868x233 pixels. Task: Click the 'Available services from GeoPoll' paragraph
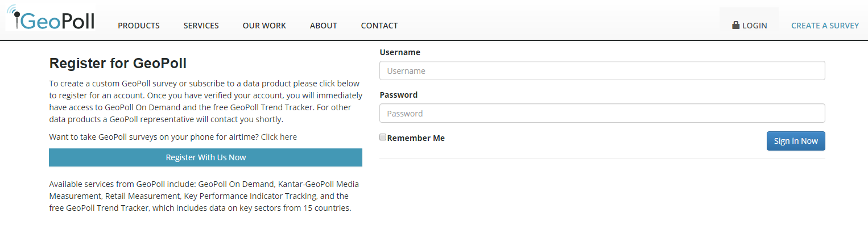click(x=204, y=196)
